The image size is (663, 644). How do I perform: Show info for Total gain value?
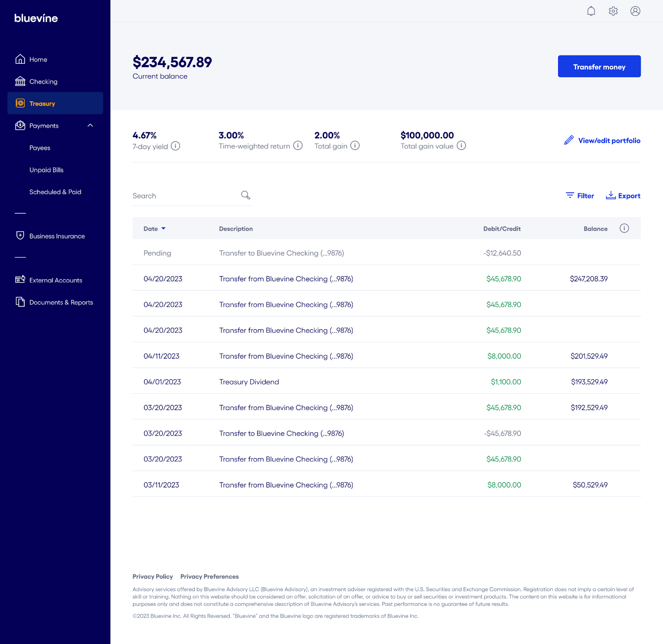click(x=462, y=145)
